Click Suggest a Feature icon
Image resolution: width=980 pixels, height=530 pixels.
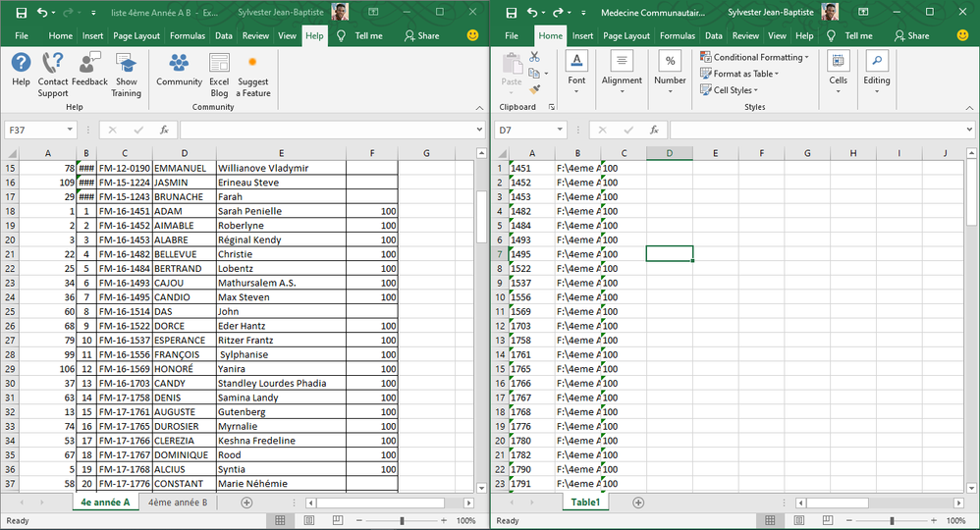pos(253,75)
